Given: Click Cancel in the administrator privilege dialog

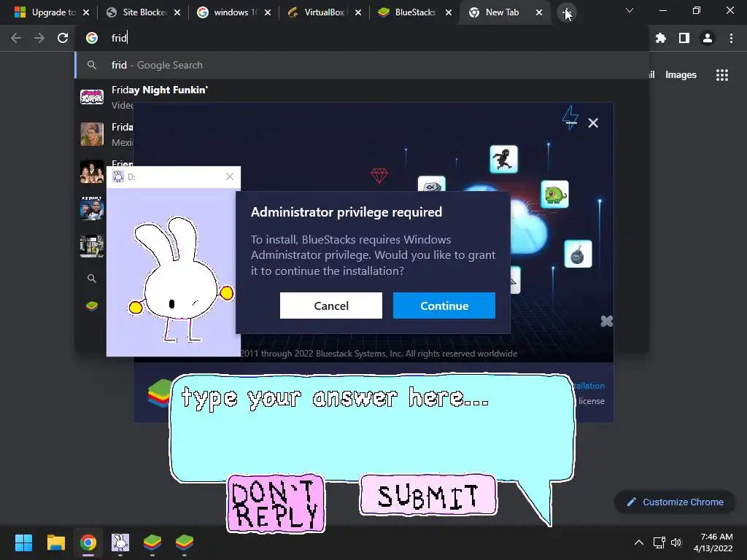Looking at the screenshot, I should pos(331,306).
